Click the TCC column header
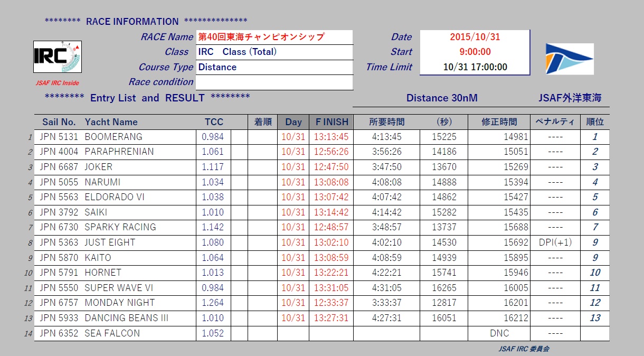The height and width of the screenshot is (356, 644). 214,122
